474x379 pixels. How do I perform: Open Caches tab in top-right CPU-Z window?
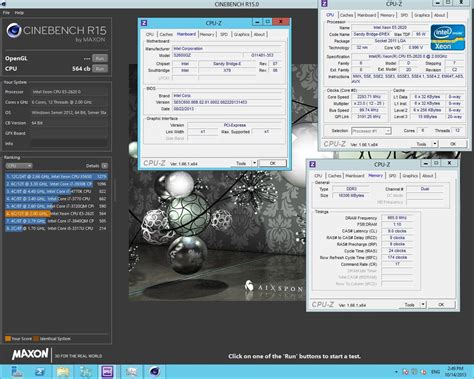tap(346, 15)
